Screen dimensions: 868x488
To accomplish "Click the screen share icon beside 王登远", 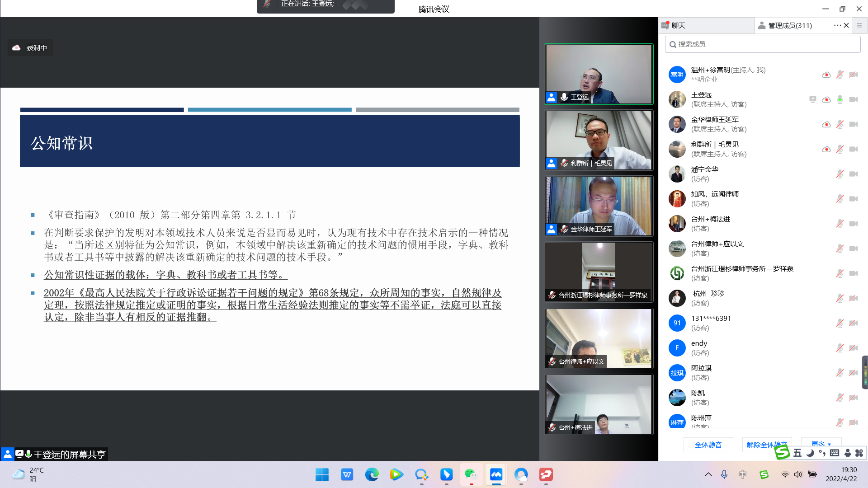I will coord(812,99).
